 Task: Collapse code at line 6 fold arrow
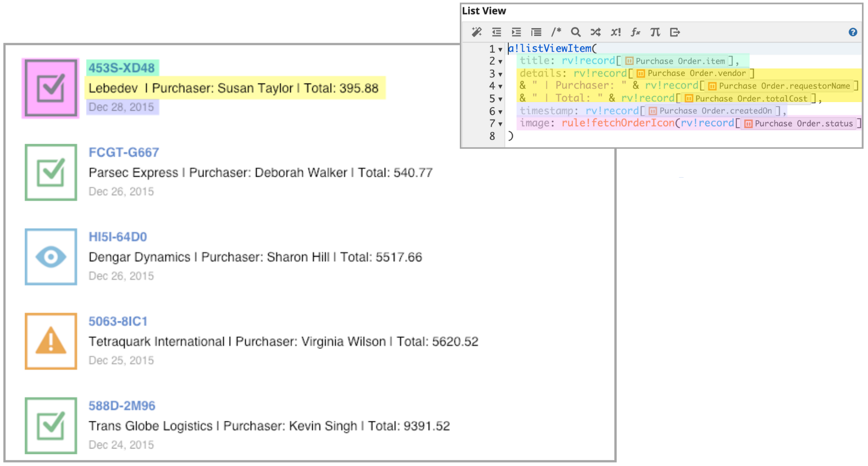tap(500, 112)
